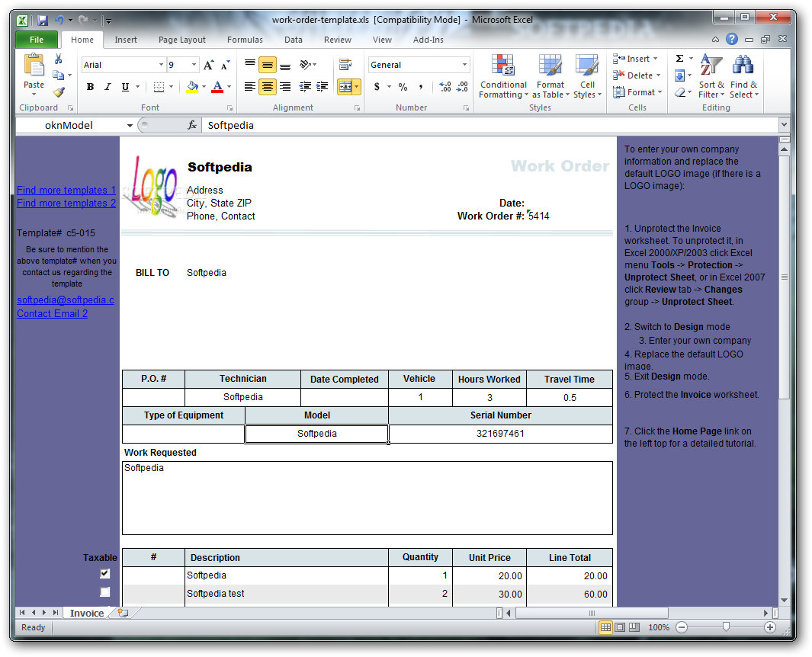Viewport: 812px width, 657px height.
Task: Switch to the Data tab
Action: tap(293, 40)
